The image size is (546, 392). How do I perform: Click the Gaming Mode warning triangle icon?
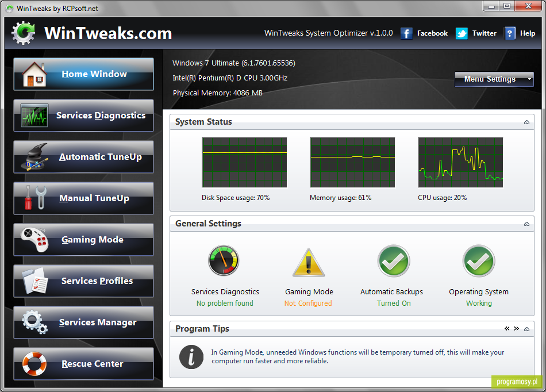(x=309, y=263)
